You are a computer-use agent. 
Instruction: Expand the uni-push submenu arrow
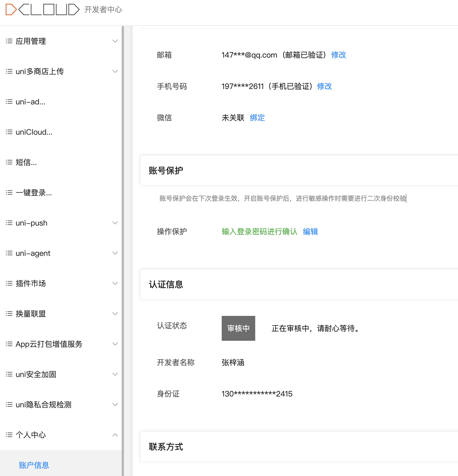pyautogui.click(x=115, y=223)
